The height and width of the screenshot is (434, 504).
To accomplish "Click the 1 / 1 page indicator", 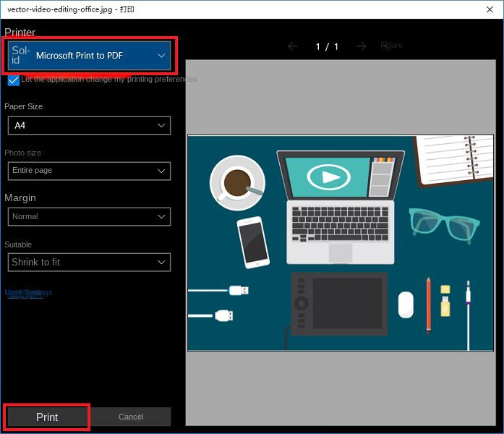I will pyautogui.click(x=327, y=46).
